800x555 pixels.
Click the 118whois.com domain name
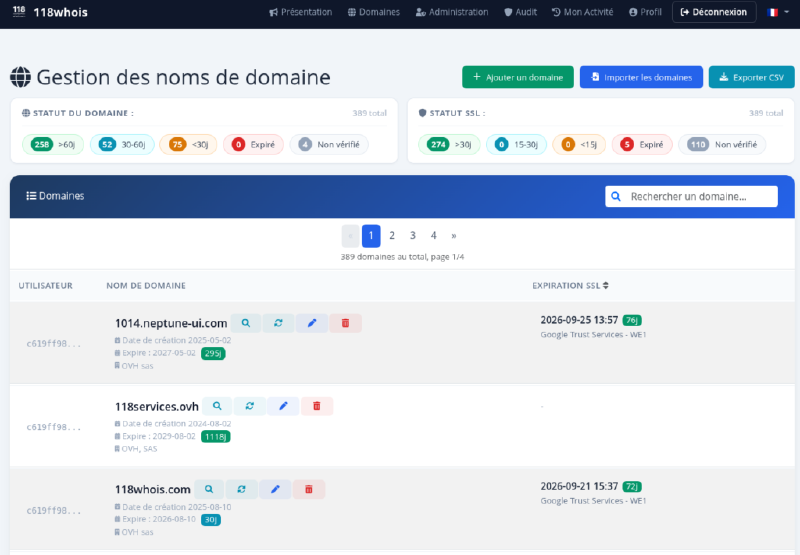click(x=153, y=490)
